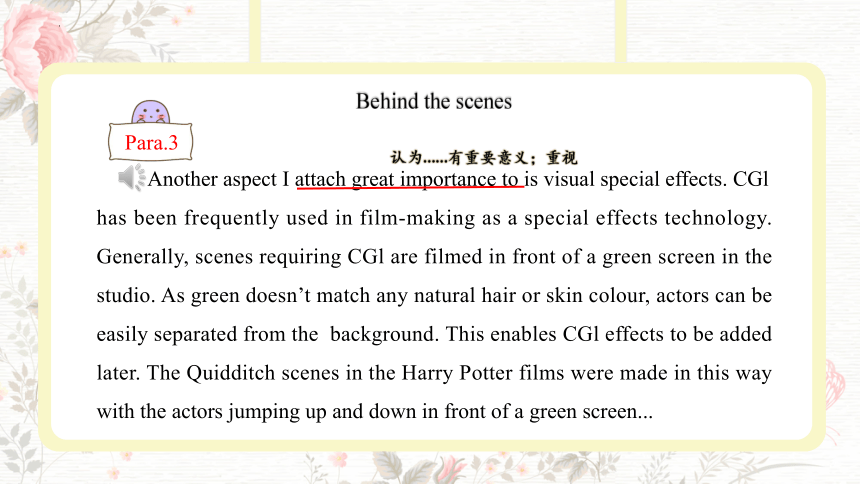Click the word "background" in fifth line
The width and height of the screenshot is (860, 484).
tap(382, 334)
